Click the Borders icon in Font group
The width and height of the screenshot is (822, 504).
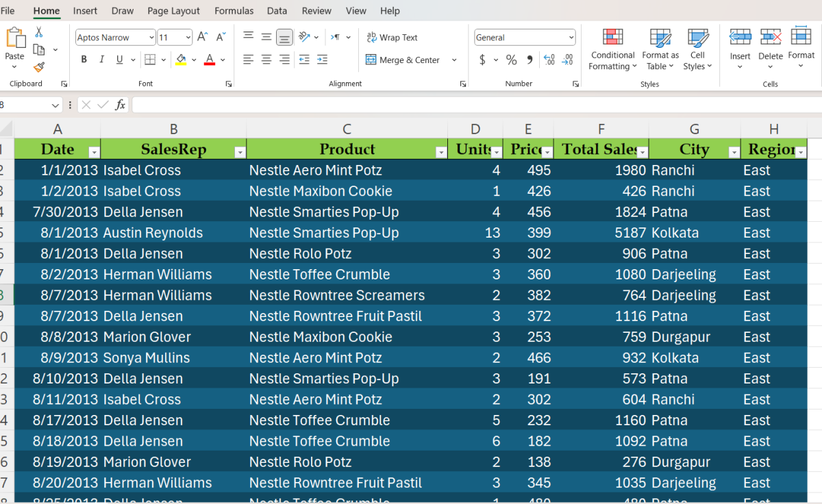point(150,60)
